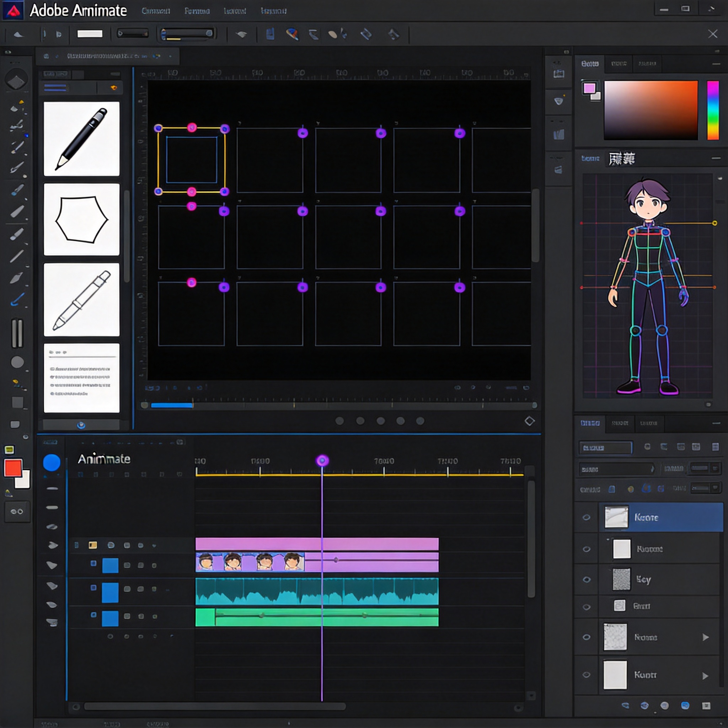The height and width of the screenshot is (728, 728).
Task: Open the first menu beside the Adobe Animate title
Action: [156, 11]
